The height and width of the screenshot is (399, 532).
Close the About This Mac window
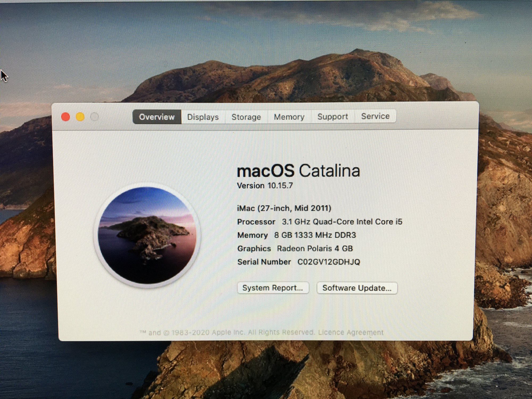coord(65,117)
